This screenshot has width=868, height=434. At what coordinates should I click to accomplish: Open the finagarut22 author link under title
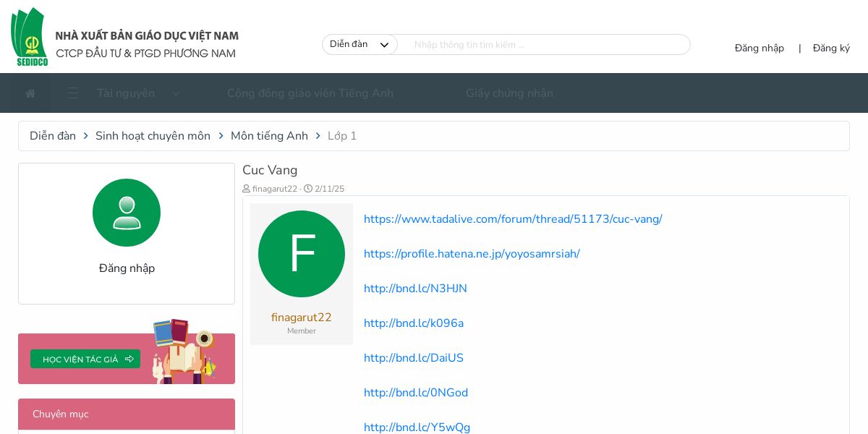pos(275,189)
